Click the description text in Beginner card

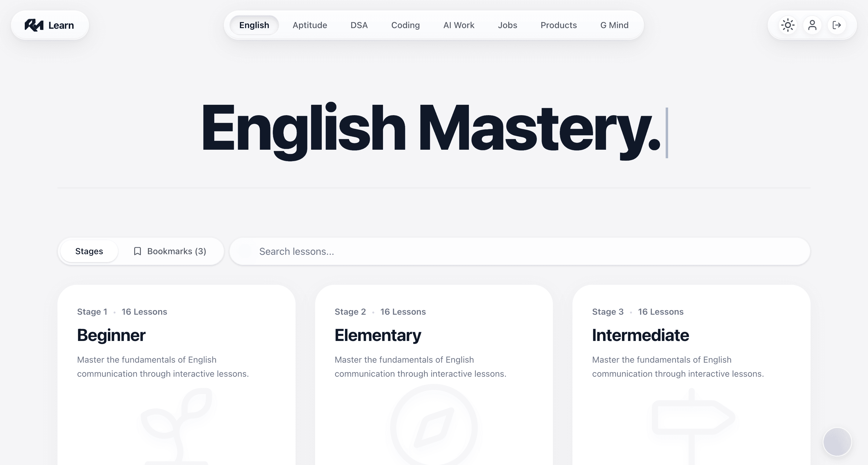163,367
